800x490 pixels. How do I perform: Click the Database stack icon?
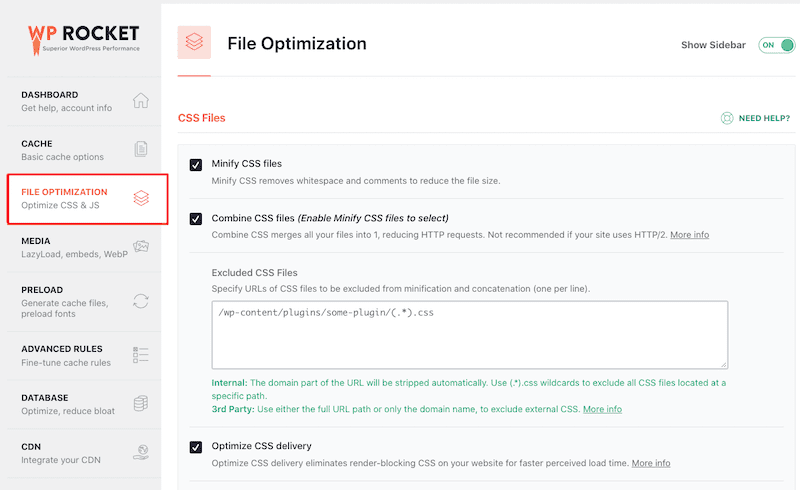(141, 404)
